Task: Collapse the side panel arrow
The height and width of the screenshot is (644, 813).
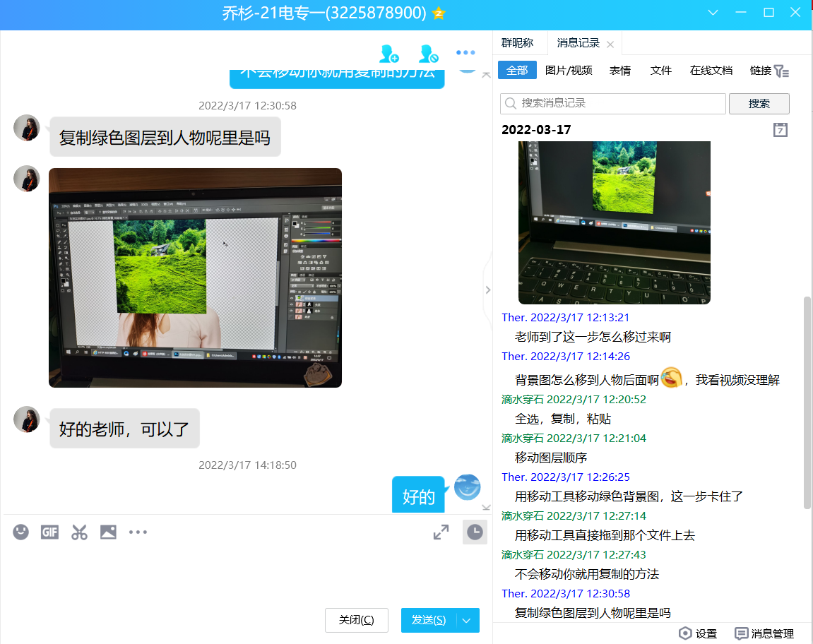Action: [488, 290]
